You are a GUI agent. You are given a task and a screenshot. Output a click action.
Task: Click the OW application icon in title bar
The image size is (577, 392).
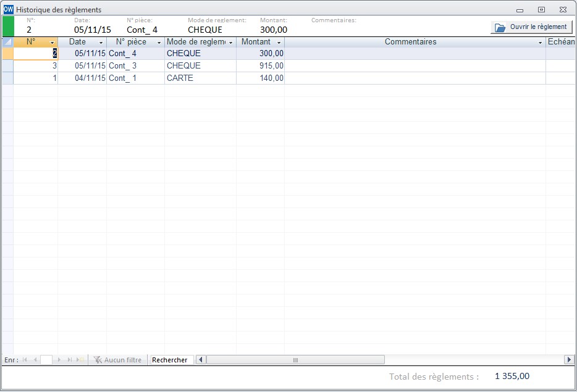8,9
